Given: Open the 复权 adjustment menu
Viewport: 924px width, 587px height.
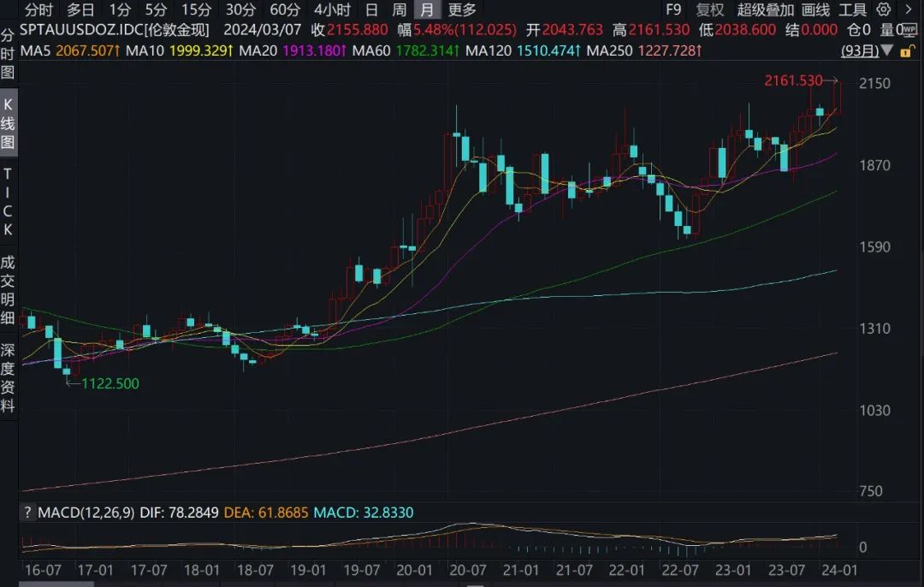Looking at the screenshot, I should [709, 10].
